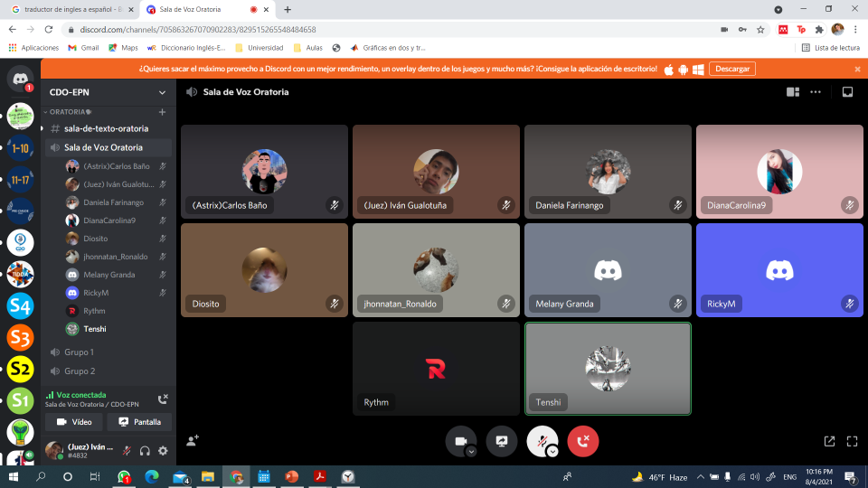Select the orange S3 server icon
Image resolution: width=868 pixels, height=488 pixels.
coord(21,337)
